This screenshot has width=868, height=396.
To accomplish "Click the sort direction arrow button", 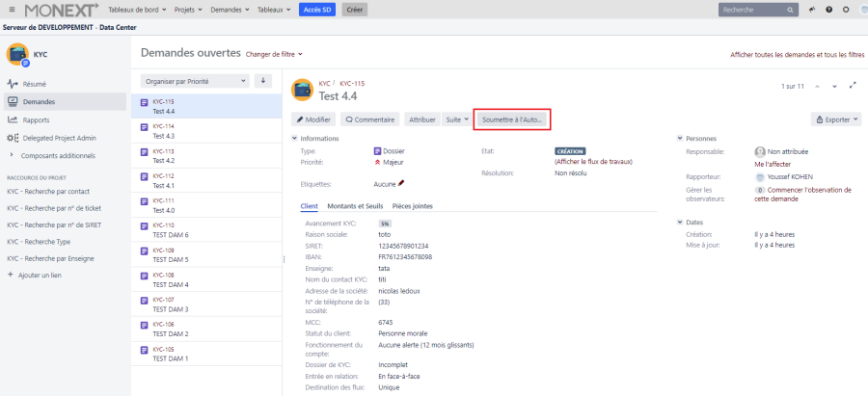I will (x=263, y=81).
